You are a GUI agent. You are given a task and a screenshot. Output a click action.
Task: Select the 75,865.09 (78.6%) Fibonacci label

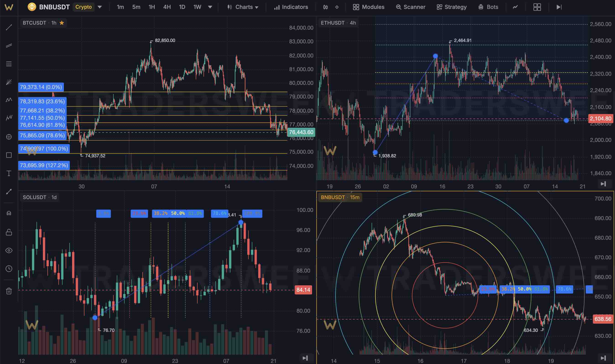point(42,135)
